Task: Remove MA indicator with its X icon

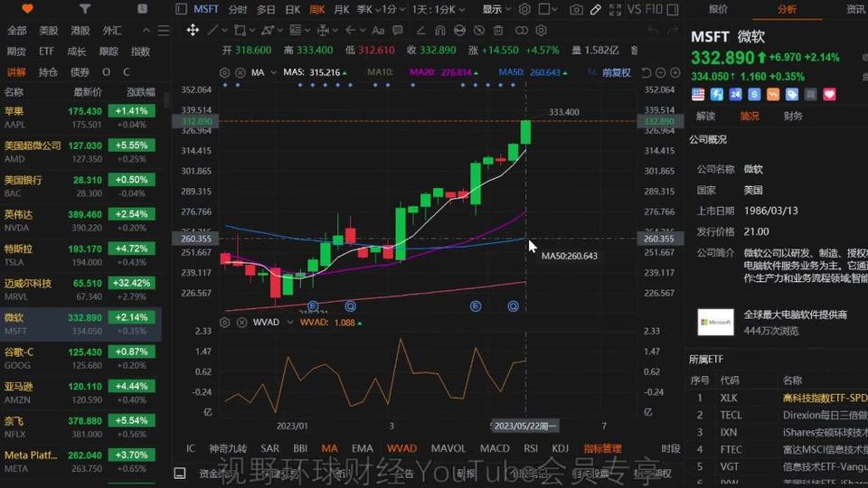Action: click(x=241, y=72)
